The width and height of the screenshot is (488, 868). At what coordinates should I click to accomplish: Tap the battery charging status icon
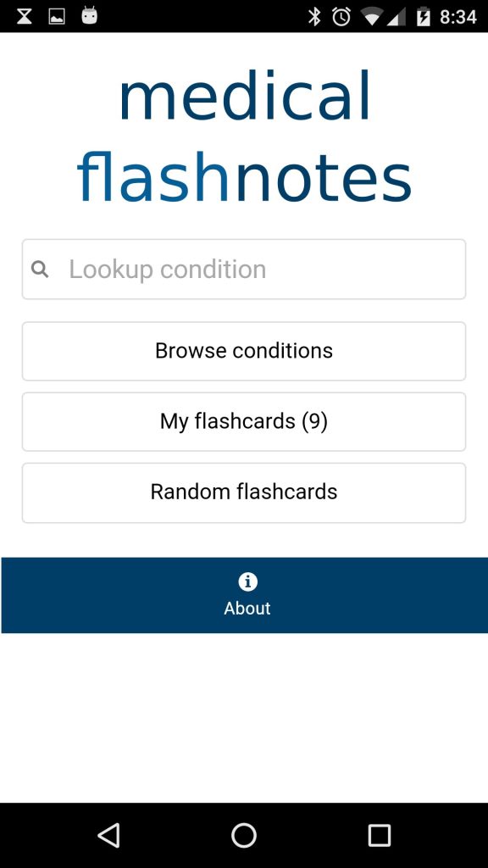423,17
